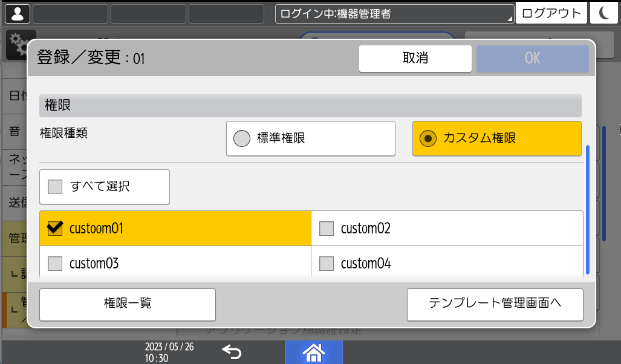Image resolution: width=621 pixels, height=364 pixels.
Task: Check the custom03 permission
Action: (x=175, y=264)
